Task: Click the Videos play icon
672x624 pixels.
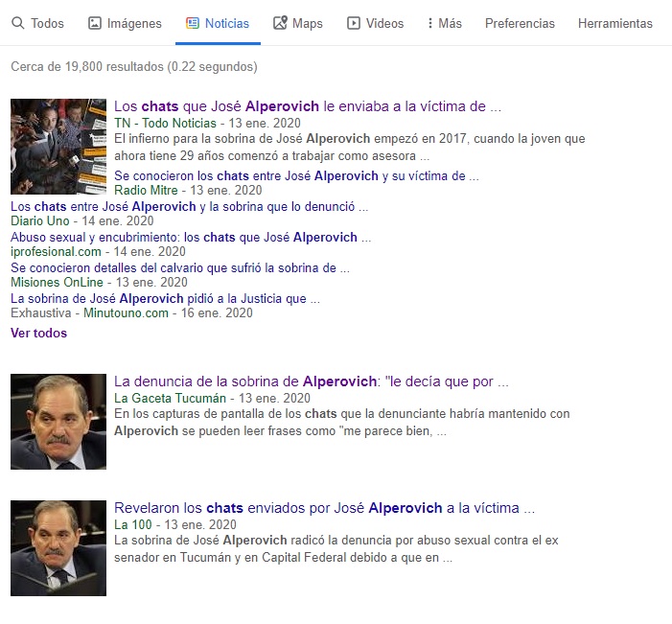Action: 354,23
